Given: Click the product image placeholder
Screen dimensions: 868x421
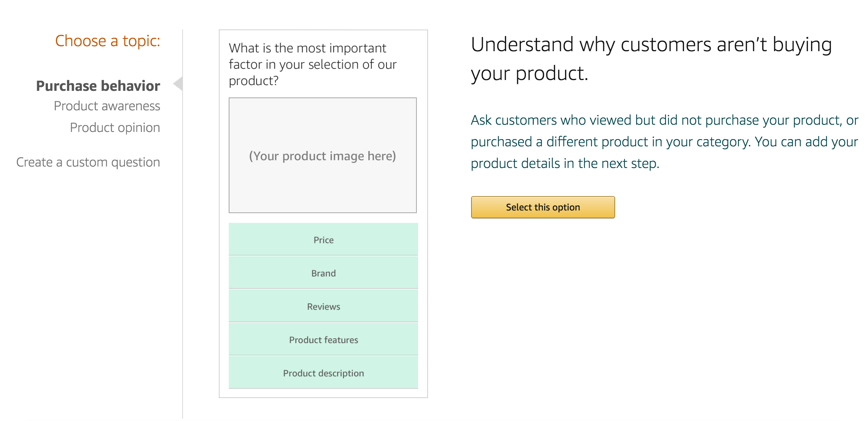Looking at the screenshot, I should pyautogui.click(x=322, y=155).
